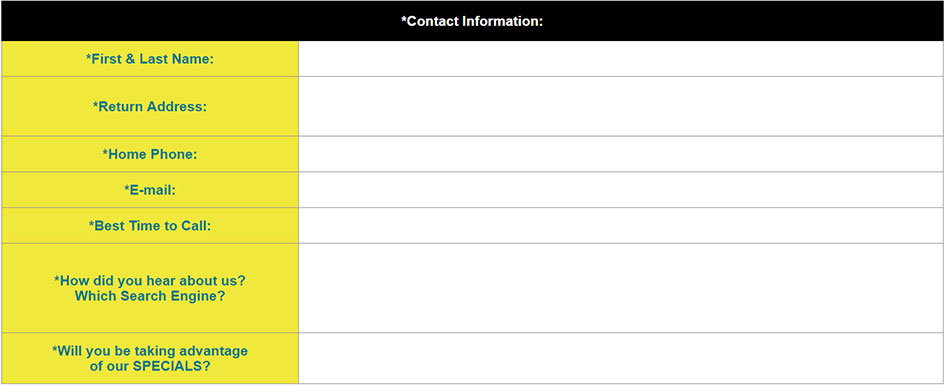Select the *Return Address label text
Screen dimensions: 945x386
click(150, 107)
